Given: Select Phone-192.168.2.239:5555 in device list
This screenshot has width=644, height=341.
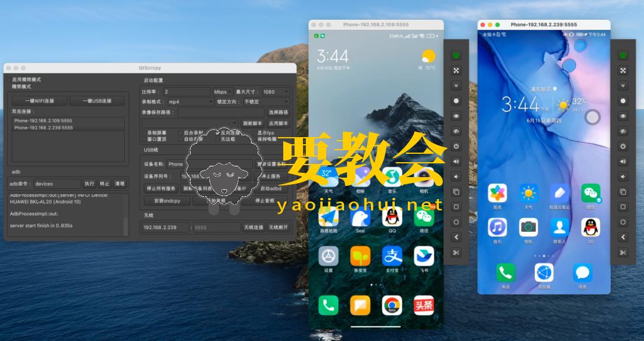Looking at the screenshot, I should point(68,128).
